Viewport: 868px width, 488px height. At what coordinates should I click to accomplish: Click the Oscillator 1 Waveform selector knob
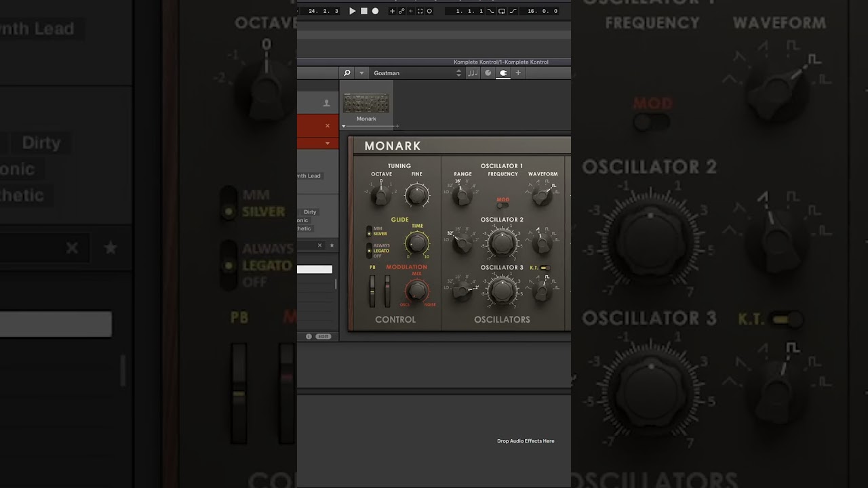click(x=542, y=197)
